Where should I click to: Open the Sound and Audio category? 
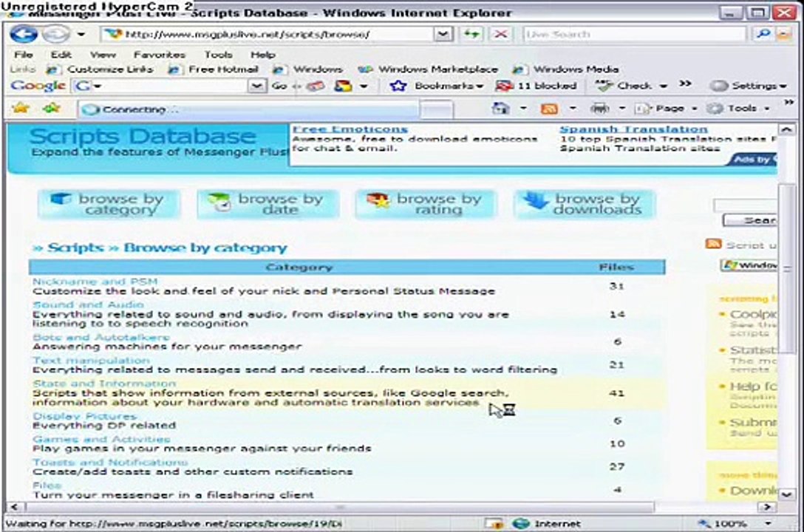point(88,304)
